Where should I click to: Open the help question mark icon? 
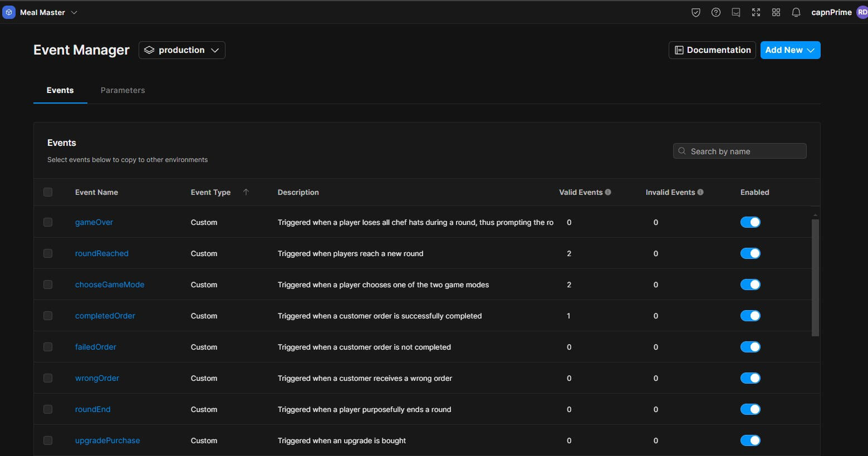pos(716,12)
